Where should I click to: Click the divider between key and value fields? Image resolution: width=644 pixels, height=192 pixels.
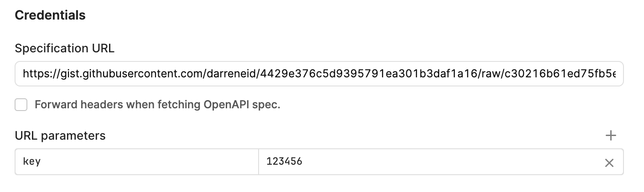click(259, 162)
